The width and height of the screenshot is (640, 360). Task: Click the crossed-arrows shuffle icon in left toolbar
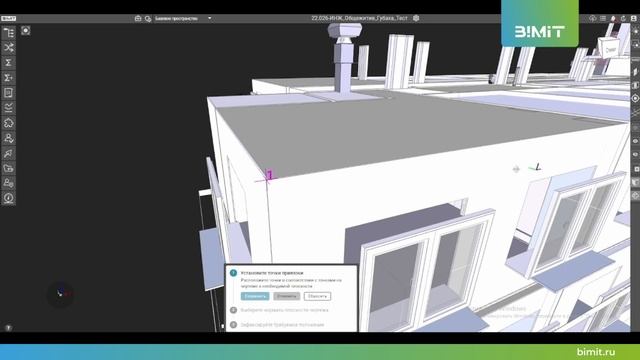[x=9, y=48]
